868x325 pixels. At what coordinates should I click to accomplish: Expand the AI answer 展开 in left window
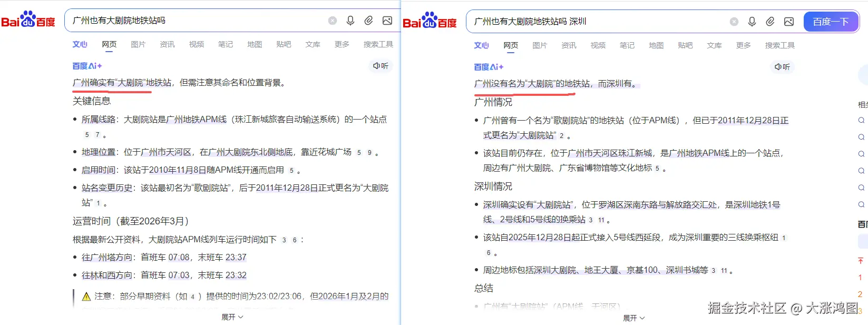(232, 317)
